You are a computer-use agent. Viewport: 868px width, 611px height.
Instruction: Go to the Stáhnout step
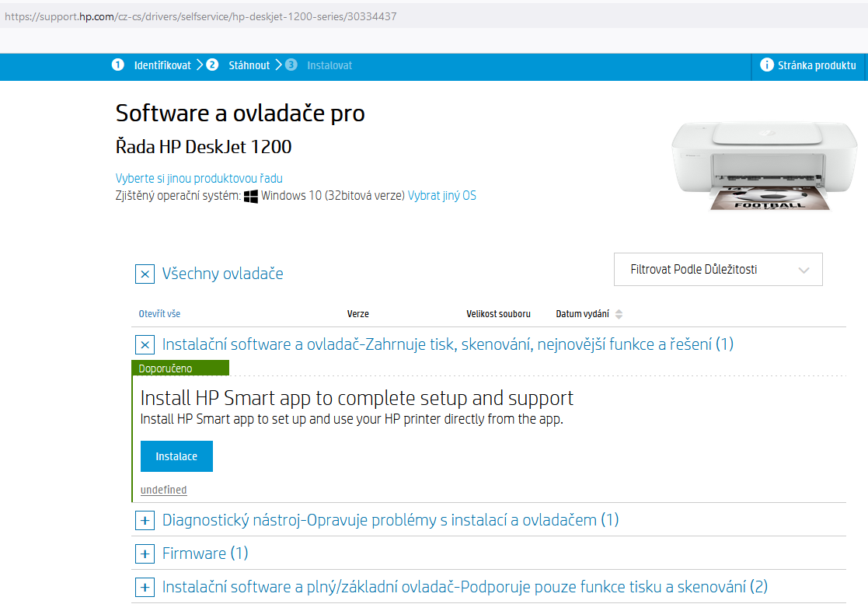click(249, 65)
